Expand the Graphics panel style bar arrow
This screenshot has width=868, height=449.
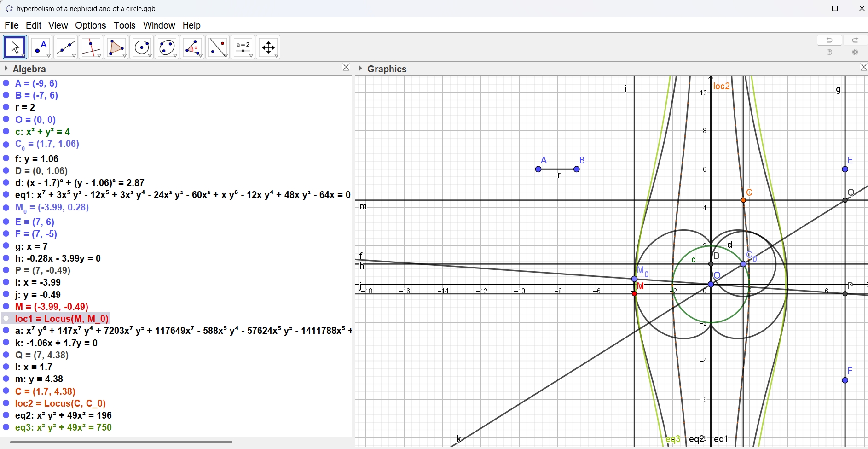coord(360,69)
